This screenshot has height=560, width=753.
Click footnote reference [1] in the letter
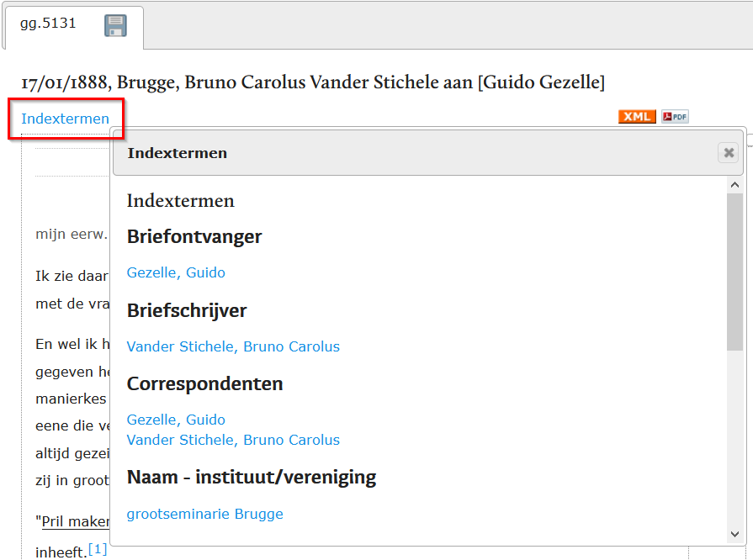tap(98, 549)
